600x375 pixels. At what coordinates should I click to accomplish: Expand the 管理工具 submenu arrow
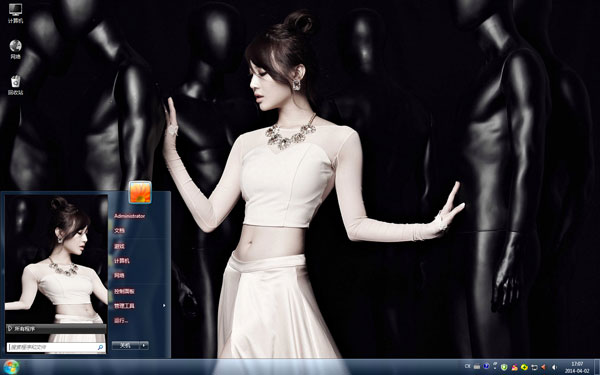164,306
